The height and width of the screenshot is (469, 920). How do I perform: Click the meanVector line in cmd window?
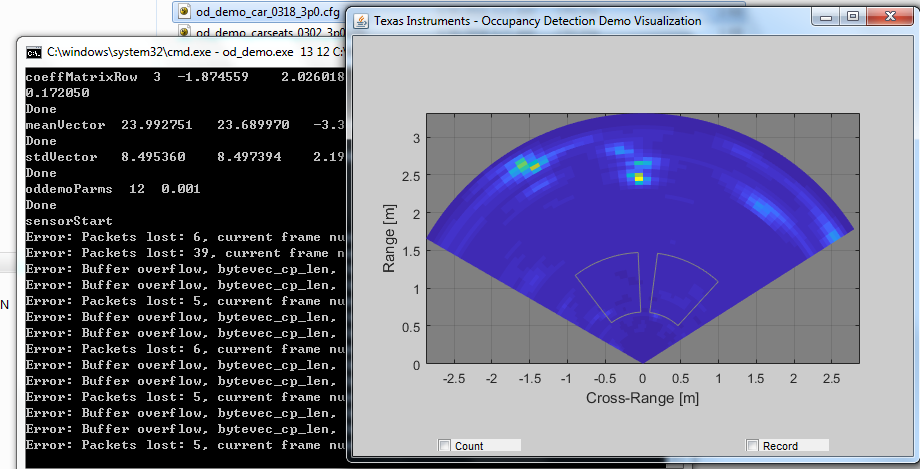185,125
